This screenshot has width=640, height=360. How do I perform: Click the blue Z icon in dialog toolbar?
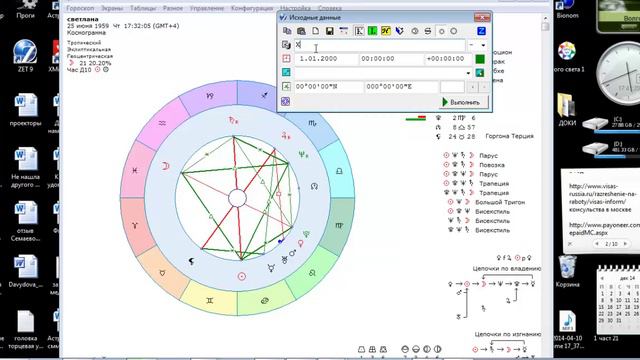coord(481,31)
